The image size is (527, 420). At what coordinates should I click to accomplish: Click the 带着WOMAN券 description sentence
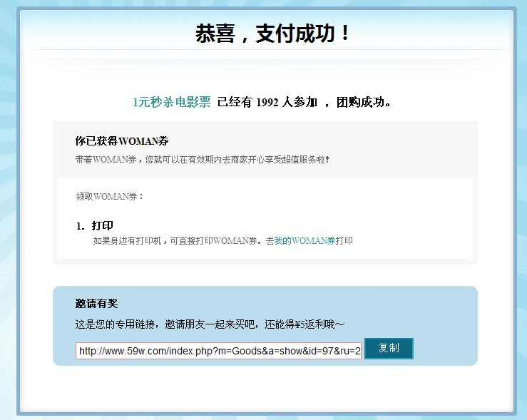pos(203,159)
